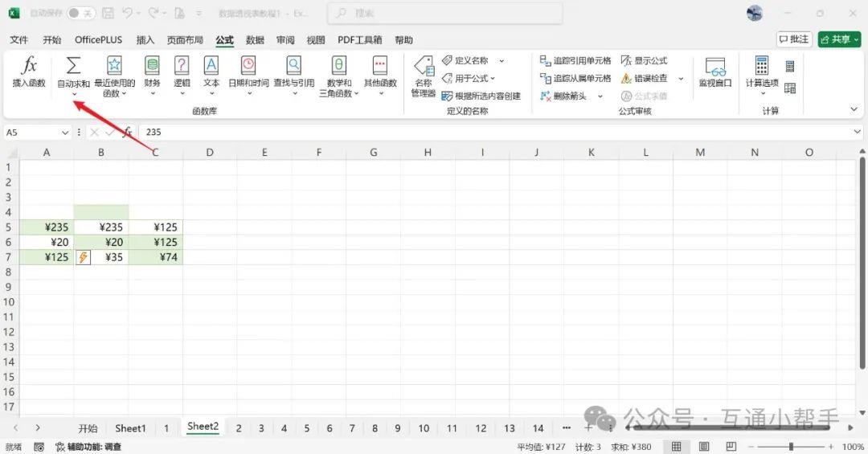Viewport: 868px width, 454px height.
Task: Open the Logical (逻辑) functions icon
Action: (x=182, y=67)
